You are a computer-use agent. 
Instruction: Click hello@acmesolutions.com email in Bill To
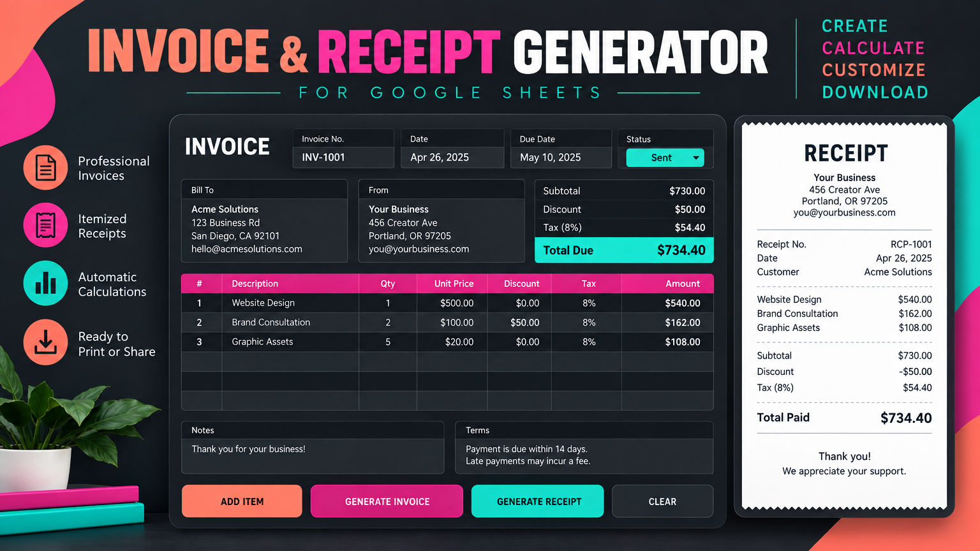click(x=247, y=249)
